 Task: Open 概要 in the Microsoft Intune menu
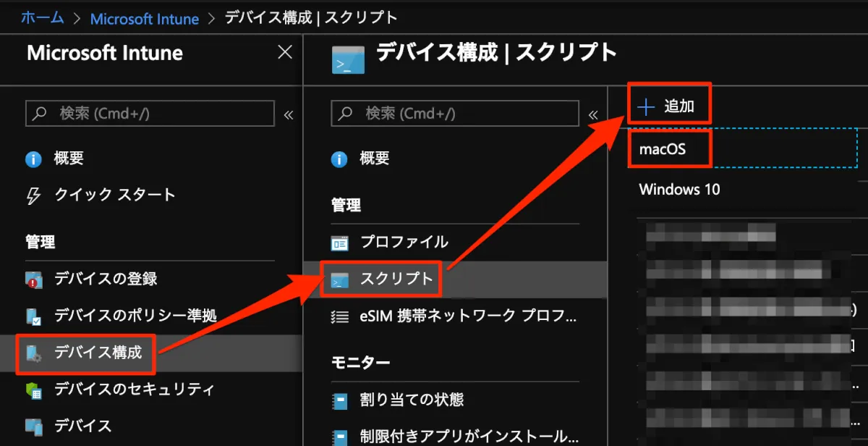69,158
